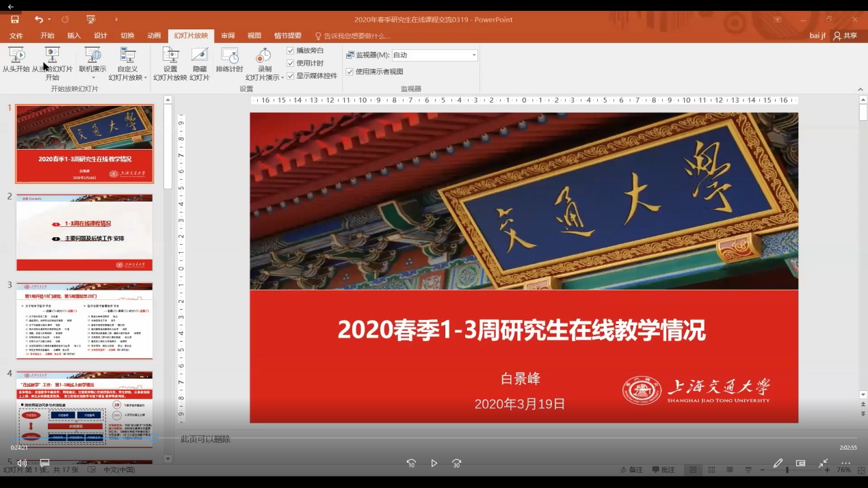This screenshot has width=868, height=488.
Task: Open the 文件 menu tab
Action: point(16,36)
